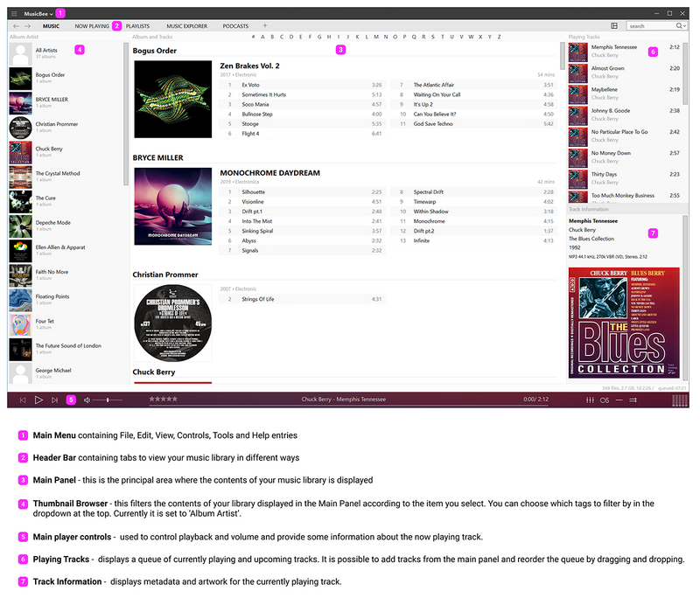Open the PODCASTS tab

coord(235,26)
